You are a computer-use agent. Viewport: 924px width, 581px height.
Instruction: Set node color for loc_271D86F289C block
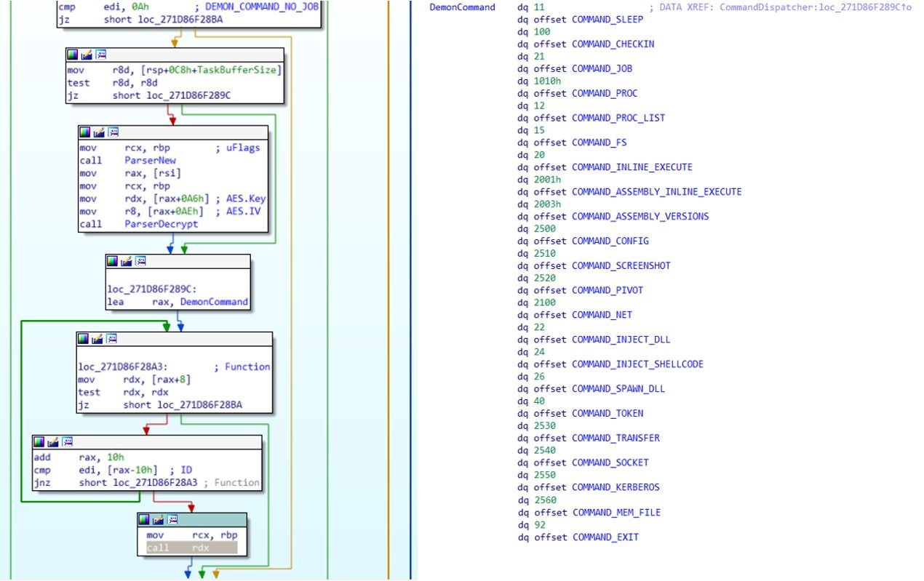coord(113,260)
